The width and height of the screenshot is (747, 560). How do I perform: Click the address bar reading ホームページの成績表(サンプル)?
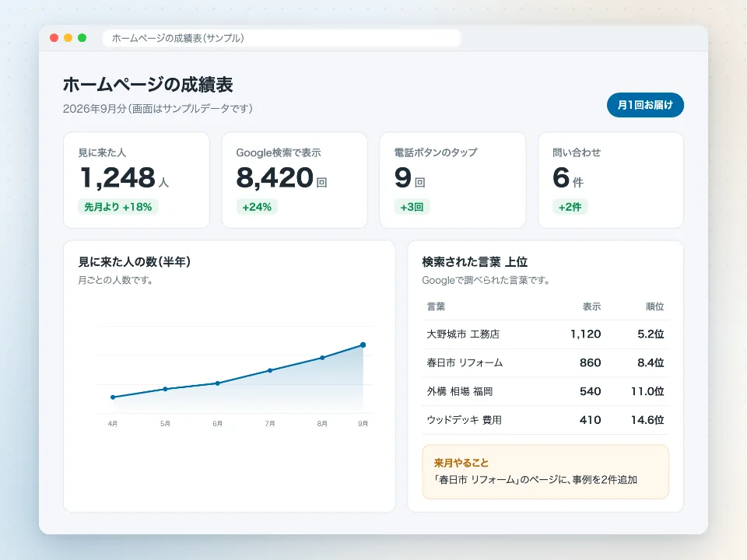282,38
